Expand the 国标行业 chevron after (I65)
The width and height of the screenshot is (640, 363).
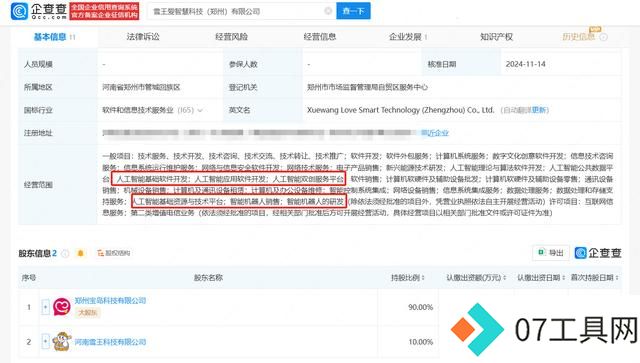[x=200, y=110]
